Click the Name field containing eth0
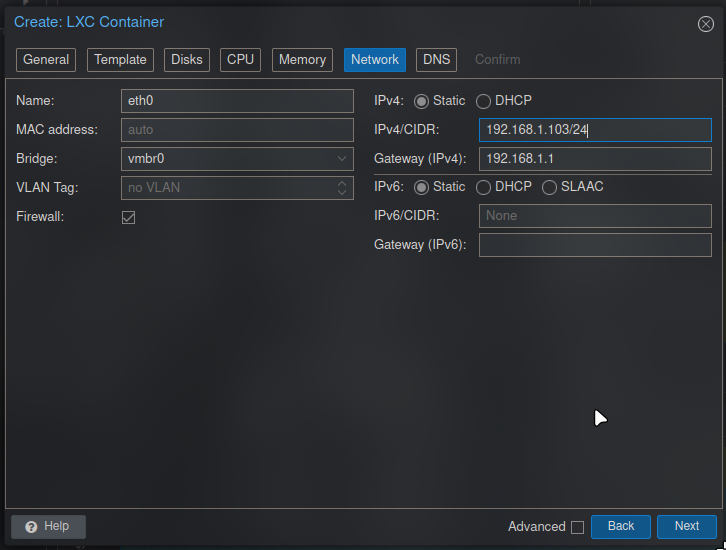 236,101
